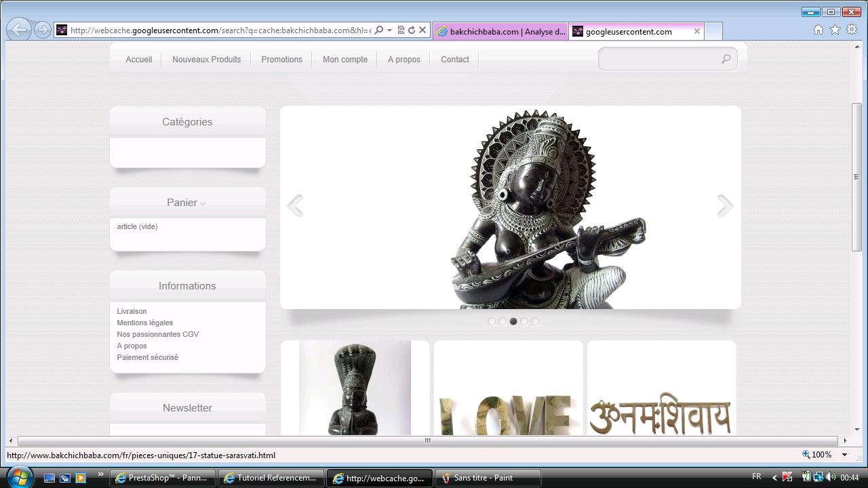Open the Sanskrit script product thumbnail
The height and width of the screenshot is (488, 868).
tap(662, 388)
